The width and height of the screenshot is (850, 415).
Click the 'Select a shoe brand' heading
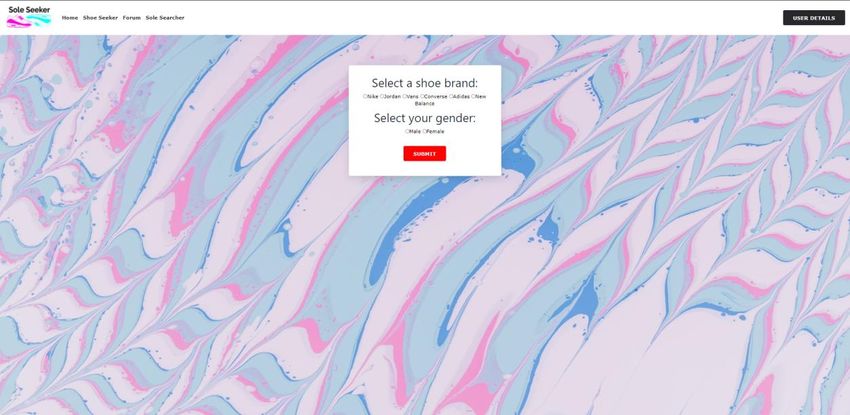point(424,83)
